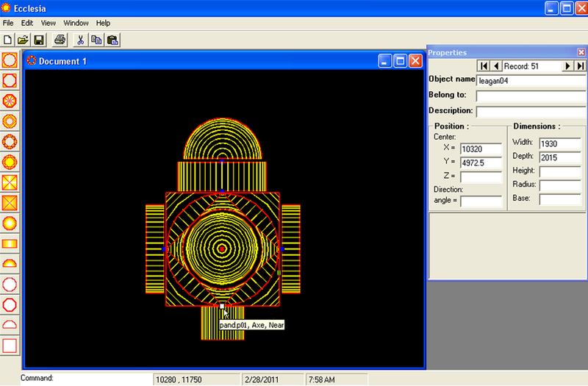The width and height of the screenshot is (588, 386).
Task: Click the Open folder toolbar icon
Action: click(x=23, y=40)
